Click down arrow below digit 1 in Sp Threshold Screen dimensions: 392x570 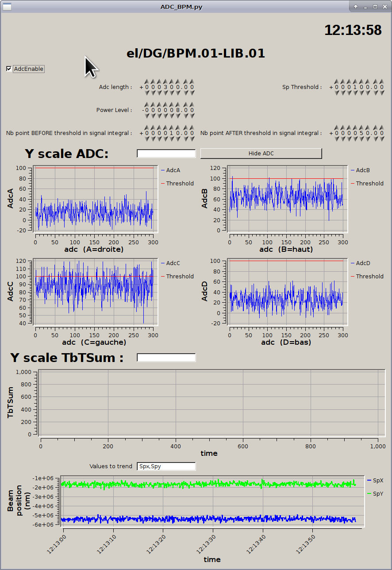tap(355, 93)
